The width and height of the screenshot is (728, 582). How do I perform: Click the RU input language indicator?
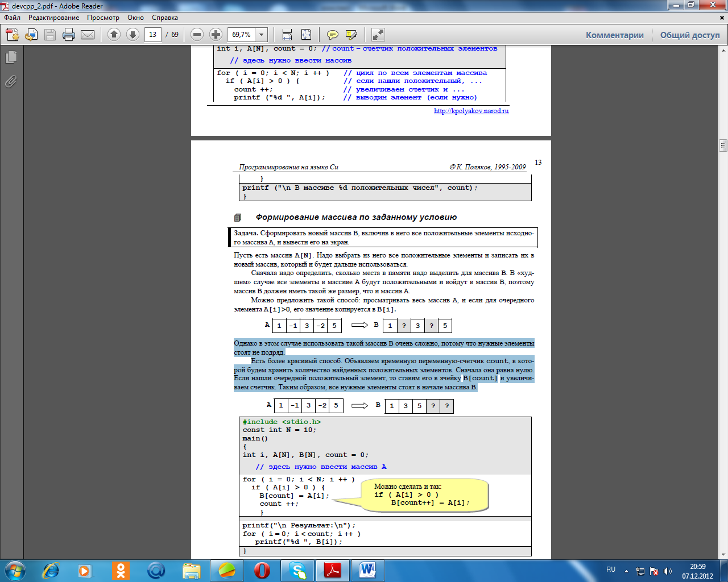pyautogui.click(x=611, y=569)
